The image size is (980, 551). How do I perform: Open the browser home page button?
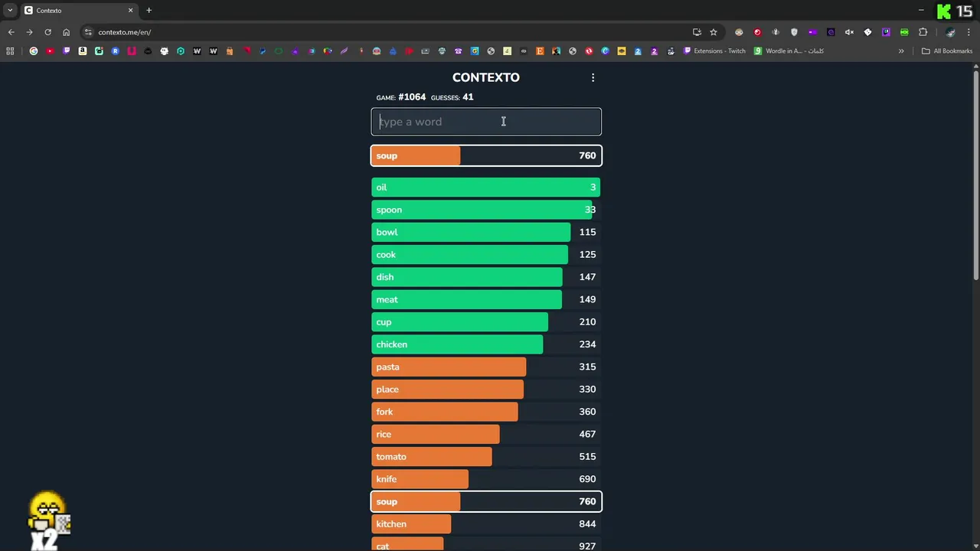(x=66, y=32)
